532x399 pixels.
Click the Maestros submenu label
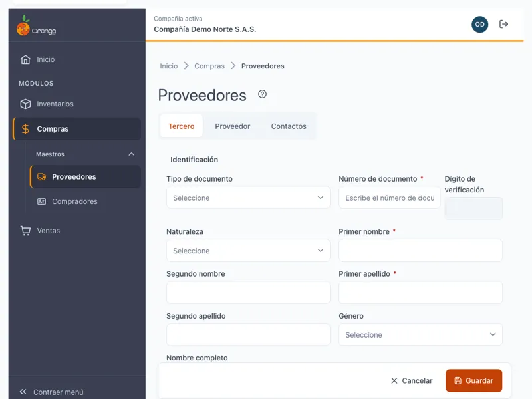click(x=51, y=154)
